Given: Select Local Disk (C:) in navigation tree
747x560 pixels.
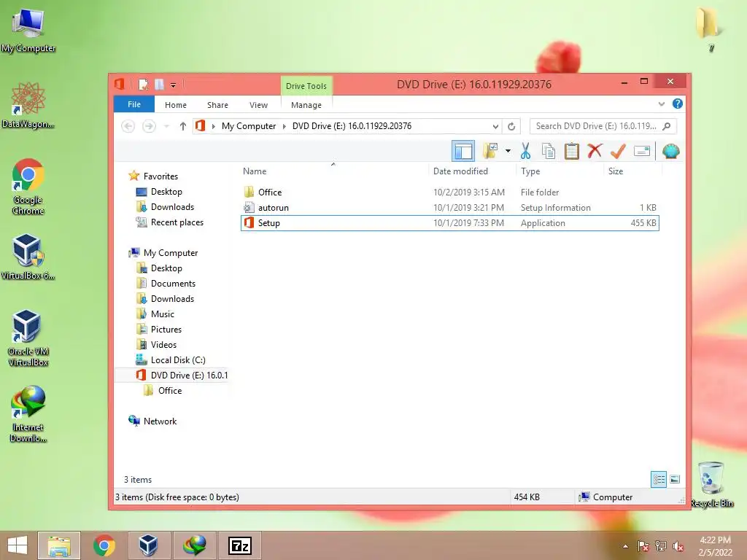Looking at the screenshot, I should pos(178,360).
